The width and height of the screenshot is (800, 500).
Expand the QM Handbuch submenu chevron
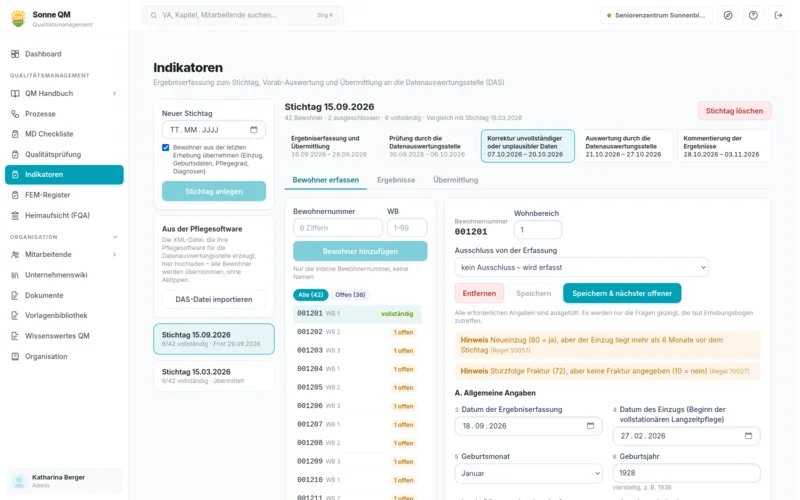(114, 94)
